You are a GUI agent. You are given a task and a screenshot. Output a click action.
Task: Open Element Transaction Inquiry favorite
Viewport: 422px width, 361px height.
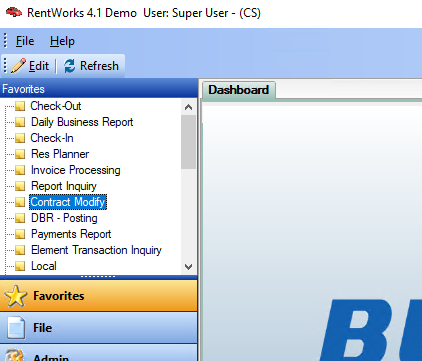pos(96,250)
